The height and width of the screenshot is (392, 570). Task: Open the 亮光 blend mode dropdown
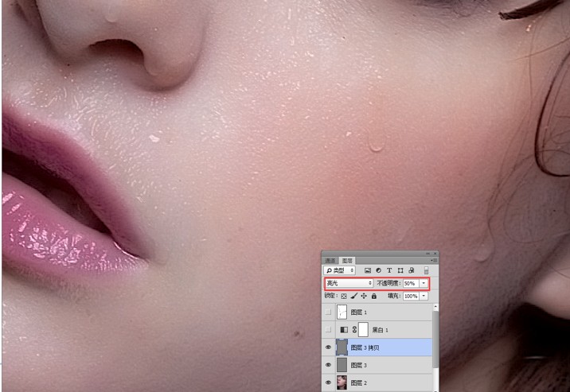pos(349,283)
